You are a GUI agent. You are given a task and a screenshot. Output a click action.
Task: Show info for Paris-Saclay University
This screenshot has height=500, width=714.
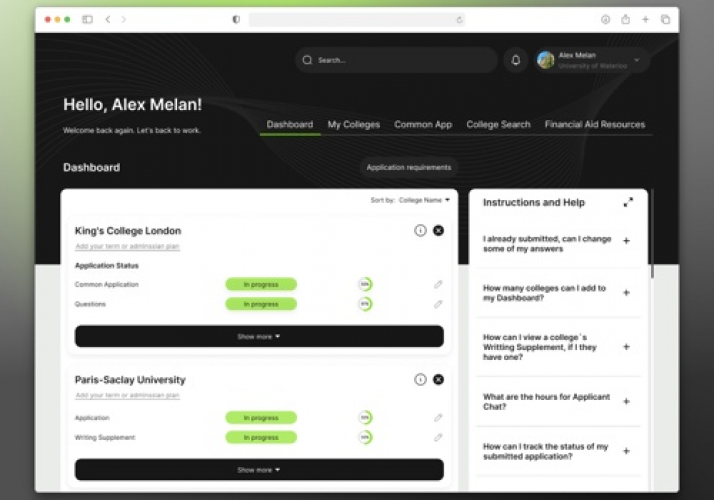pyautogui.click(x=420, y=379)
